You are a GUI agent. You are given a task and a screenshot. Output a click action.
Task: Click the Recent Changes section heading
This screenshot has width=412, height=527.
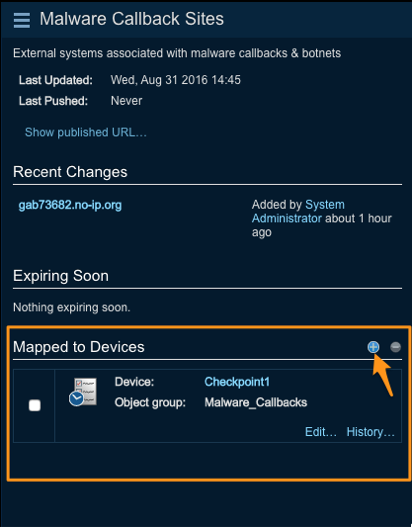(x=70, y=172)
